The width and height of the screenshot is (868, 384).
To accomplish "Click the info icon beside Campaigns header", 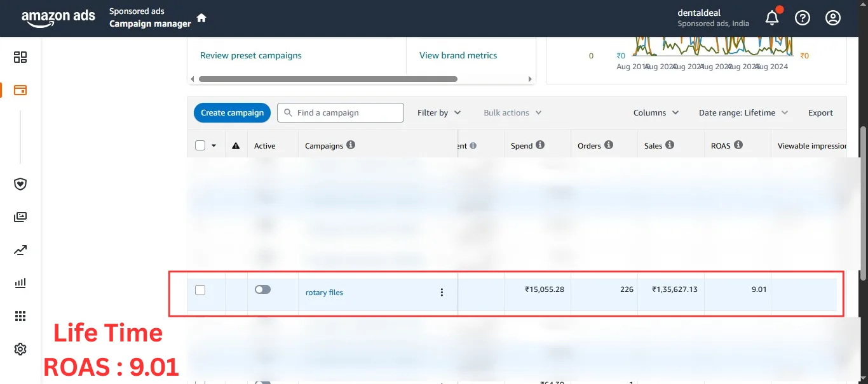I will 351,145.
